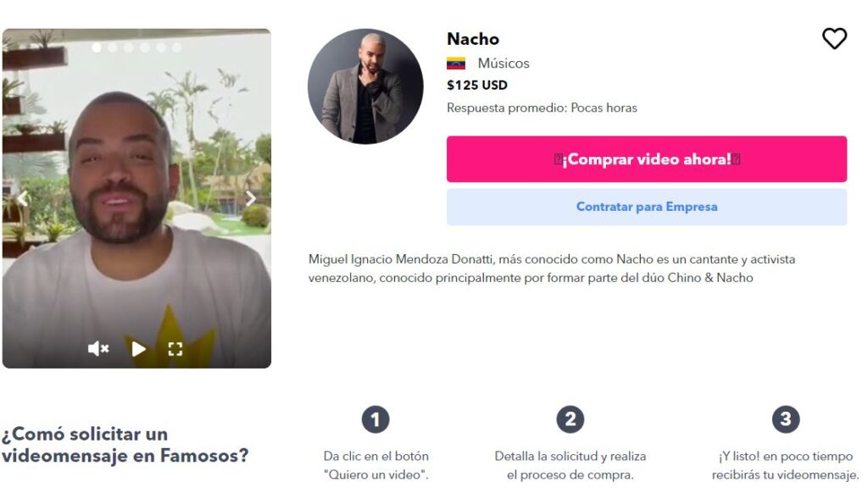Viewport: 868px width, 499px height.
Task: Click the Contratar para Empresa button
Action: 647,207
